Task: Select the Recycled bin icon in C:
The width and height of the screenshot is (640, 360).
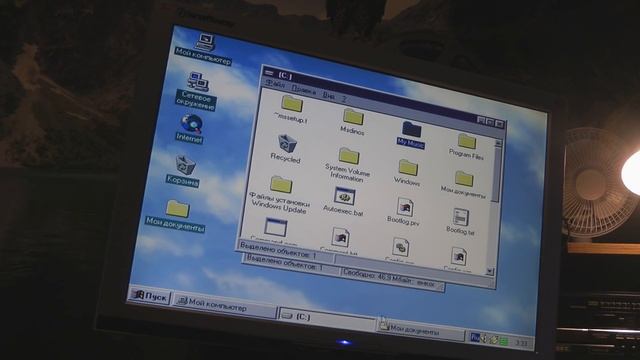Action: 286,148
